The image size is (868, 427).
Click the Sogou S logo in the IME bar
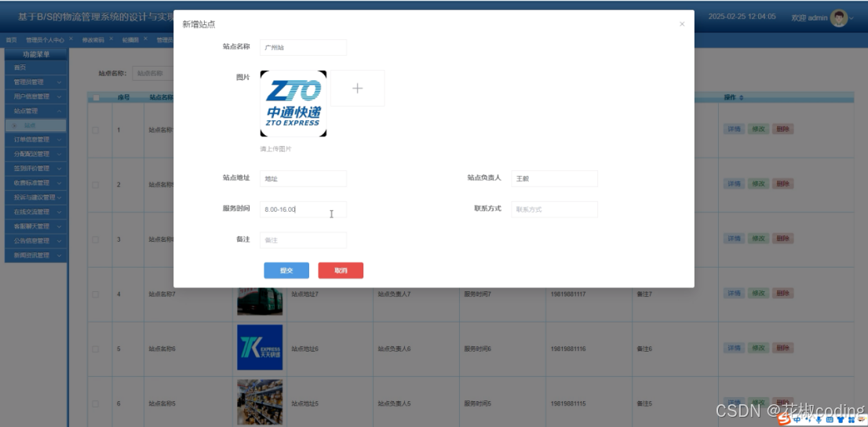pos(784,419)
